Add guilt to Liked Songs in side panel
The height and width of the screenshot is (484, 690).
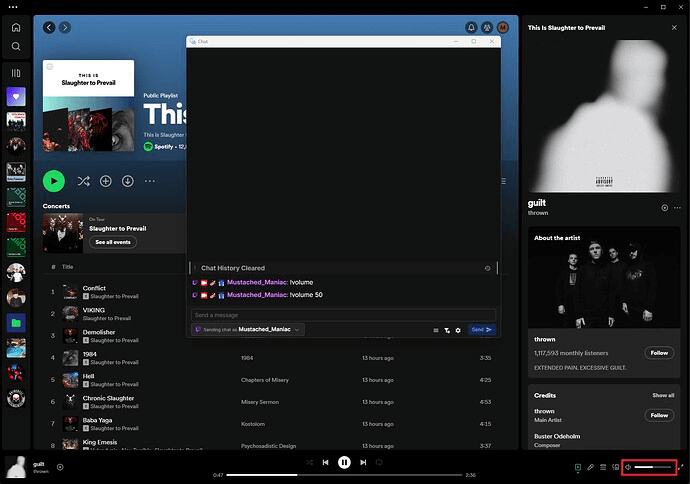tap(664, 208)
